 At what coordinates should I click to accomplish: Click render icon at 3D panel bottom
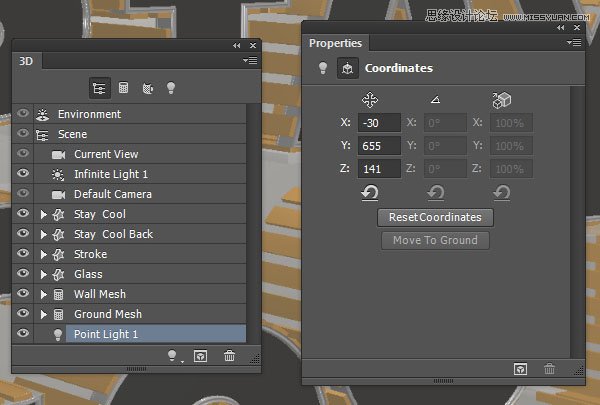pos(201,356)
